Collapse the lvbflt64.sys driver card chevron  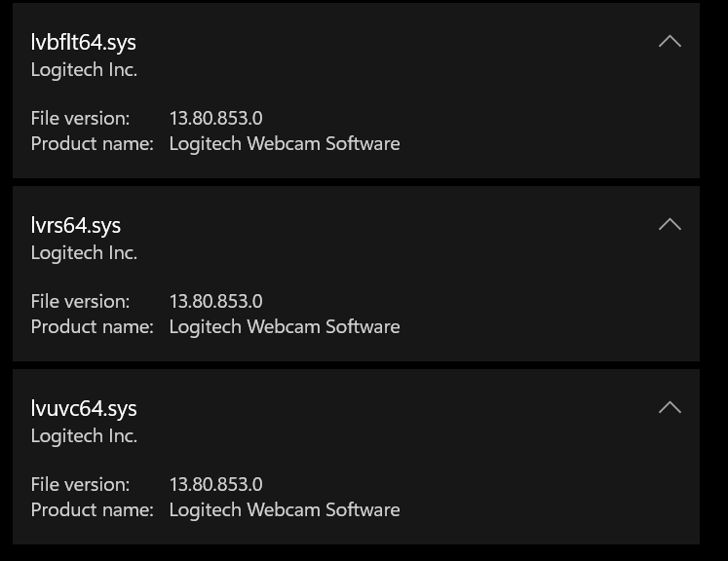click(670, 41)
